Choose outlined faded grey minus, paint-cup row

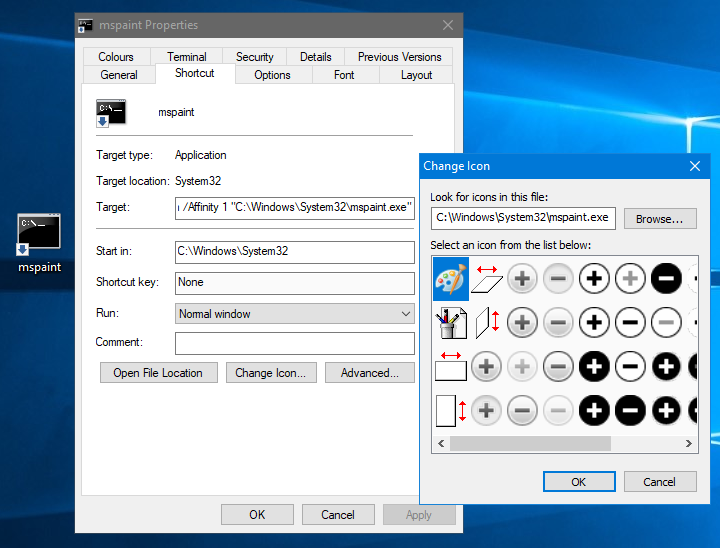tap(666, 322)
